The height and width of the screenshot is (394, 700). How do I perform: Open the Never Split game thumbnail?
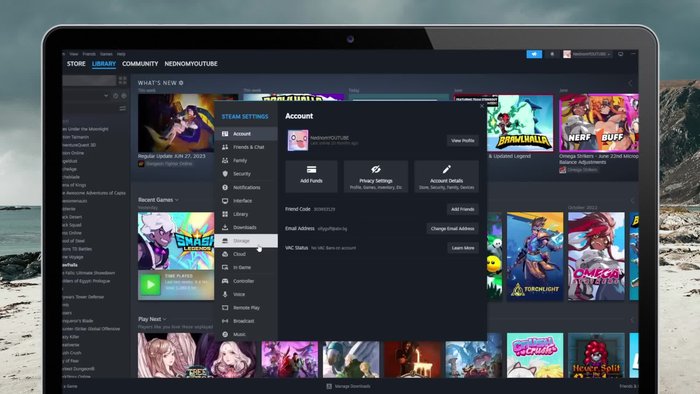[596, 355]
